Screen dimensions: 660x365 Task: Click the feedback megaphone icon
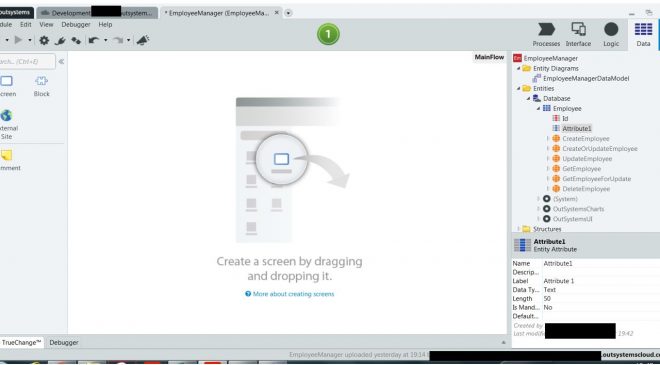(x=143, y=40)
